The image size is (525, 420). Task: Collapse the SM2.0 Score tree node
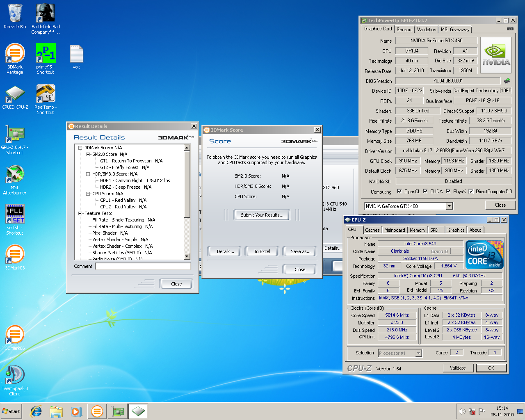(x=88, y=154)
